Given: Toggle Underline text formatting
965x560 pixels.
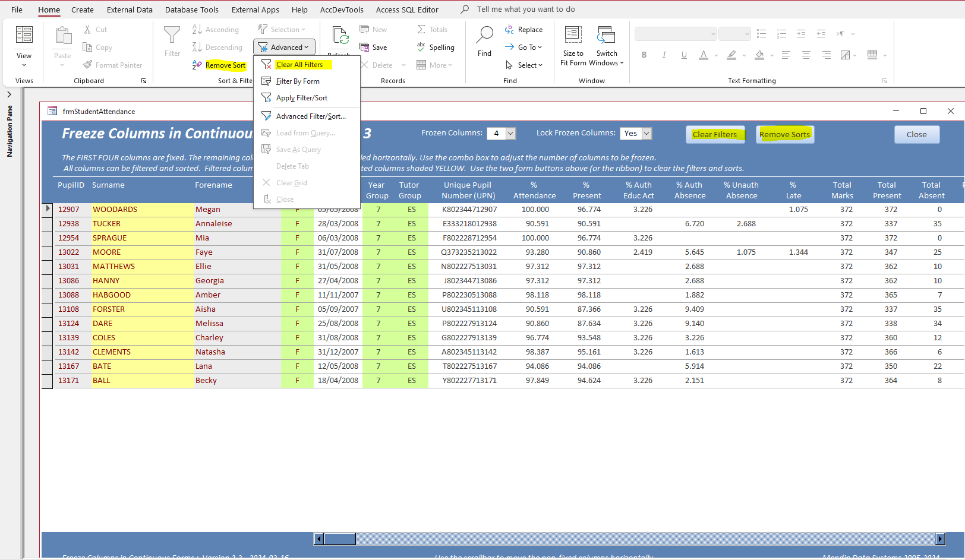Looking at the screenshot, I should (x=684, y=55).
